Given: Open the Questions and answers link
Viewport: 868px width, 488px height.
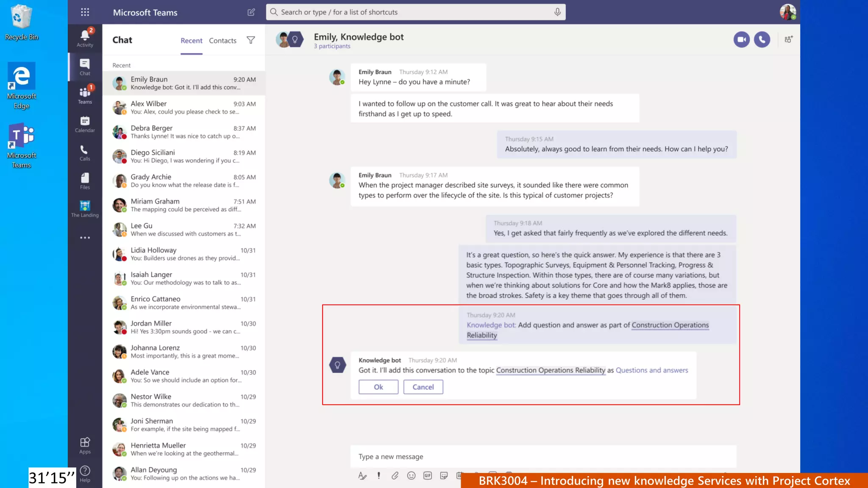Looking at the screenshot, I should [x=651, y=370].
